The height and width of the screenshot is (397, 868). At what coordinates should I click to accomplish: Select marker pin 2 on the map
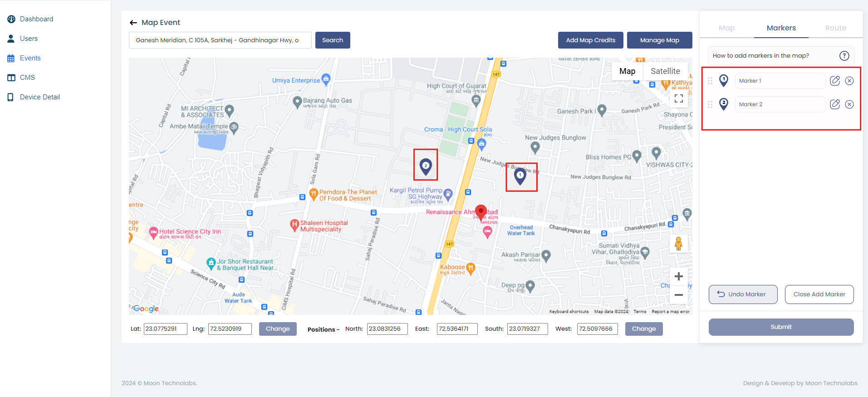pos(426,167)
